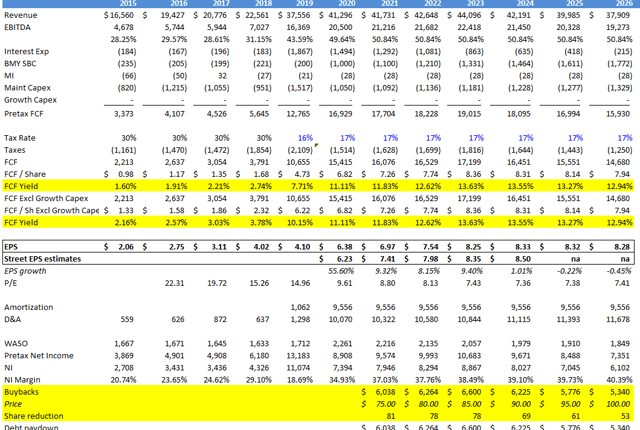
Task: Select the EPS growth label
Action: [25, 271]
